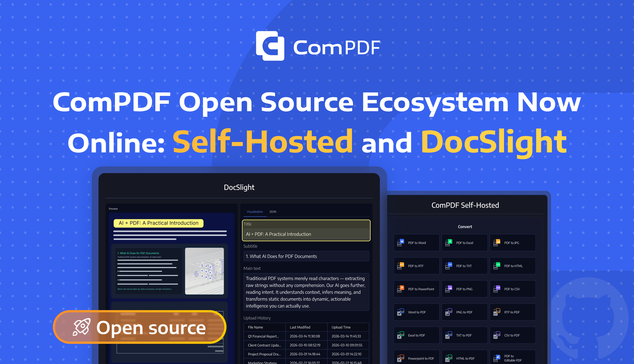Pick the HTML to PDF label
The height and width of the screenshot is (364, 634).
(x=465, y=358)
